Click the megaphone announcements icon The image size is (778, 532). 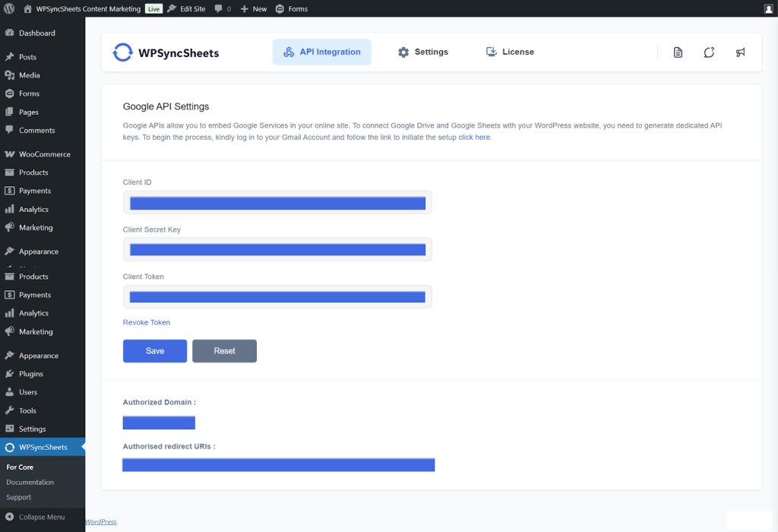[x=740, y=52]
